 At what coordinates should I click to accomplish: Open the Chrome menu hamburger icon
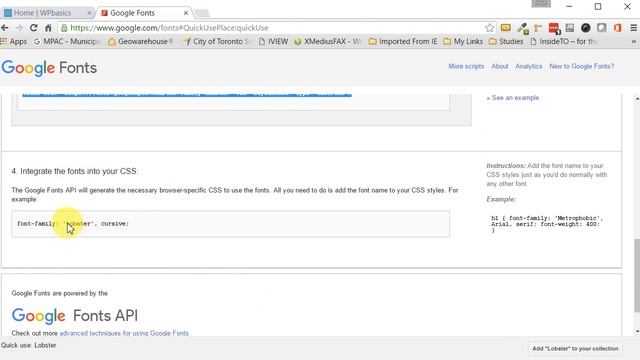(633, 28)
